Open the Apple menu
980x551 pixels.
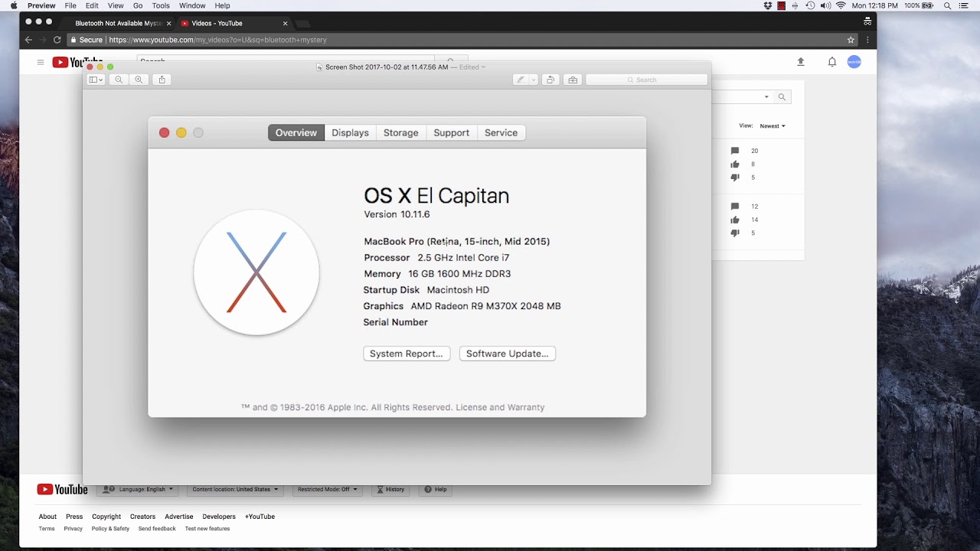coord(13,5)
